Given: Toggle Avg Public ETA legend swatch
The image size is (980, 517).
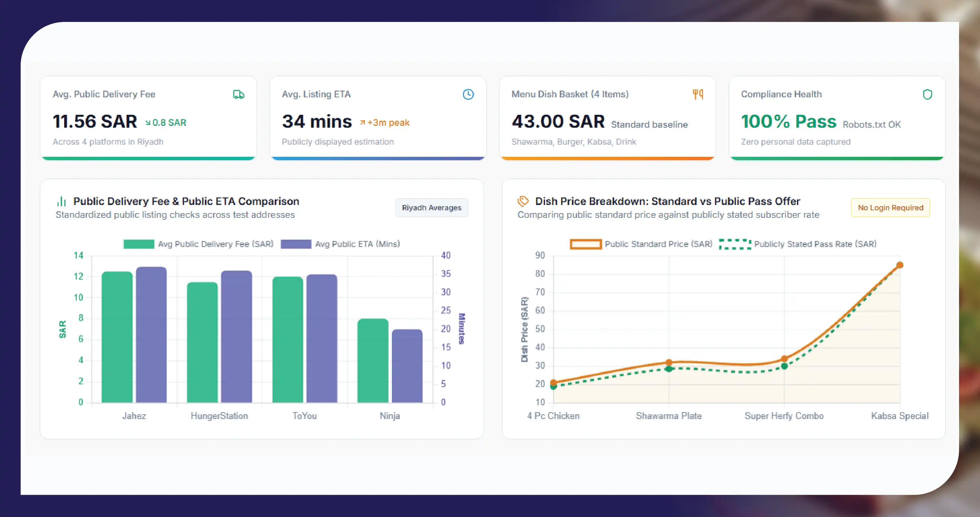Looking at the screenshot, I should pos(296,244).
